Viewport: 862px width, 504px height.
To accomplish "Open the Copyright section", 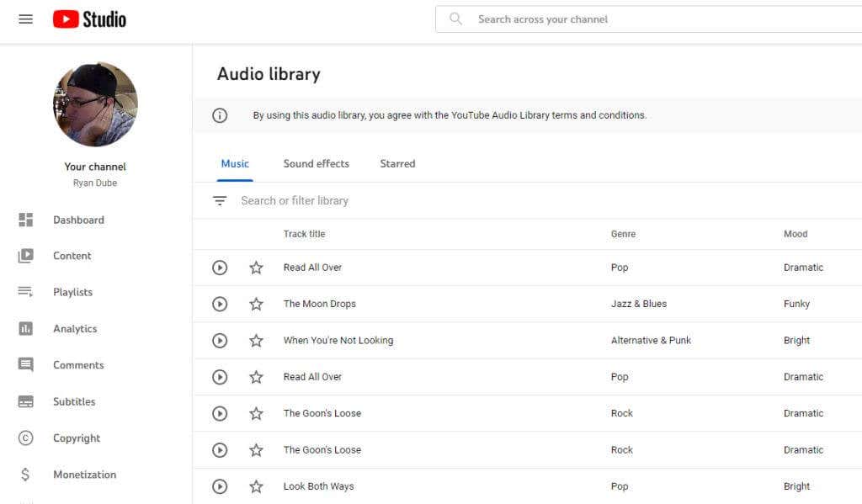I will pos(77,438).
